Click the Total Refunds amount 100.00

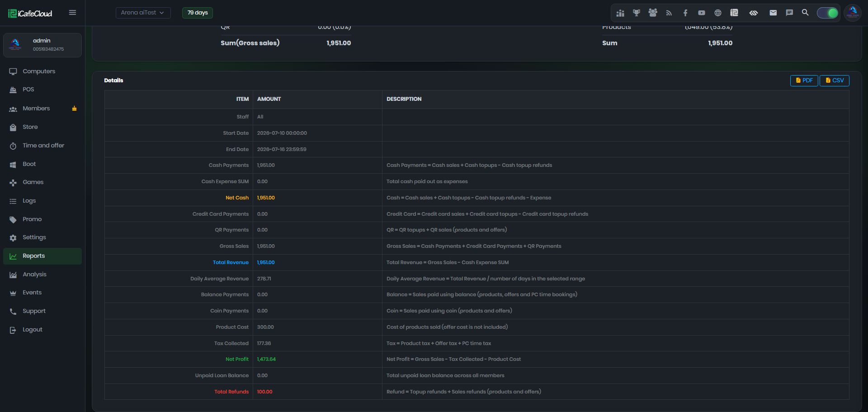pos(265,392)
